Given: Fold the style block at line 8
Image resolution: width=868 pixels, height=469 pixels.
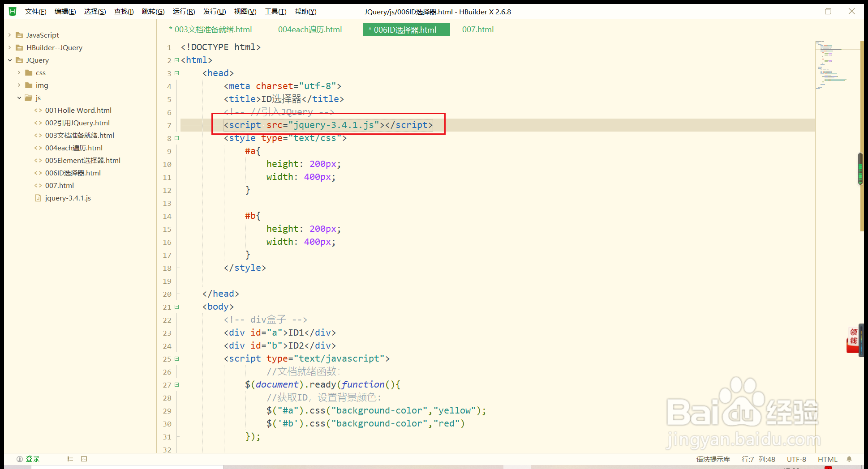Looking at the screenshot, I should 177,138.
